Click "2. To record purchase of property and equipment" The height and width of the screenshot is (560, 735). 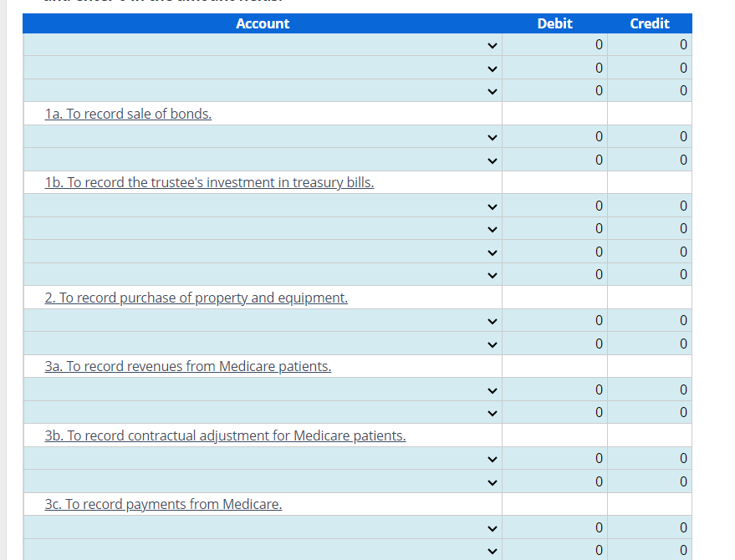pos(196,297)
